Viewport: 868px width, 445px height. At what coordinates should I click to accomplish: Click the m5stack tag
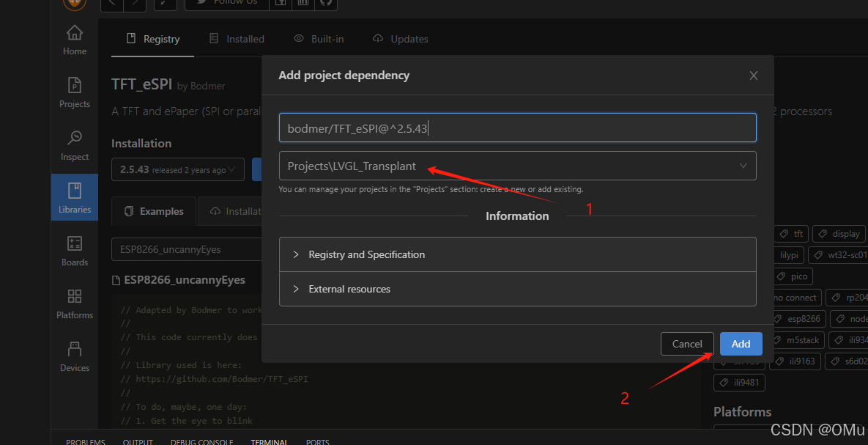(799, 339)
